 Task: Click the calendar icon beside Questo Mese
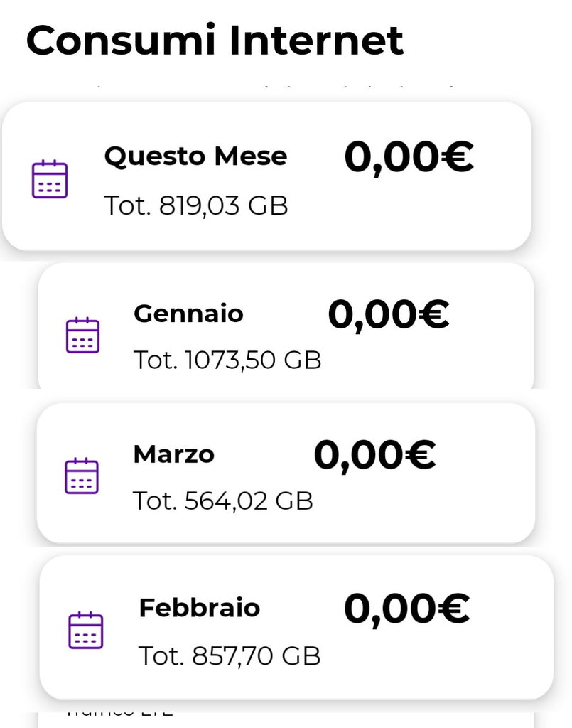point(50,179)
